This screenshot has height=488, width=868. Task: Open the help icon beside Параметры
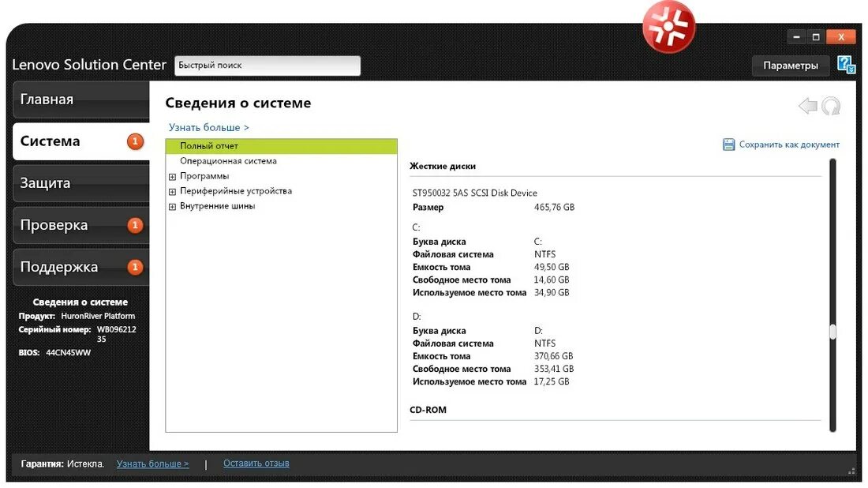pyautogui.click(x=846, y=65)
